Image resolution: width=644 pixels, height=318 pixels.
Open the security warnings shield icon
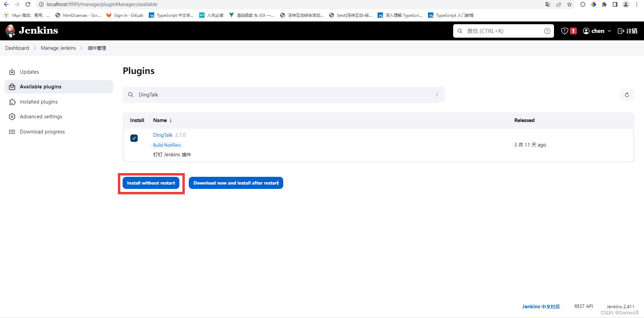click(565, 31)
